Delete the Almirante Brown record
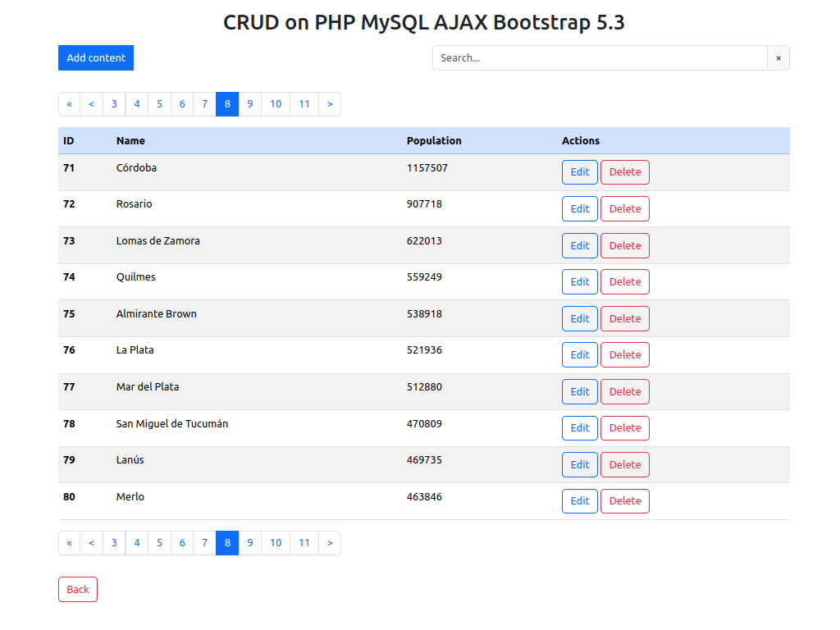840x630 pixels. click(624, 318)
